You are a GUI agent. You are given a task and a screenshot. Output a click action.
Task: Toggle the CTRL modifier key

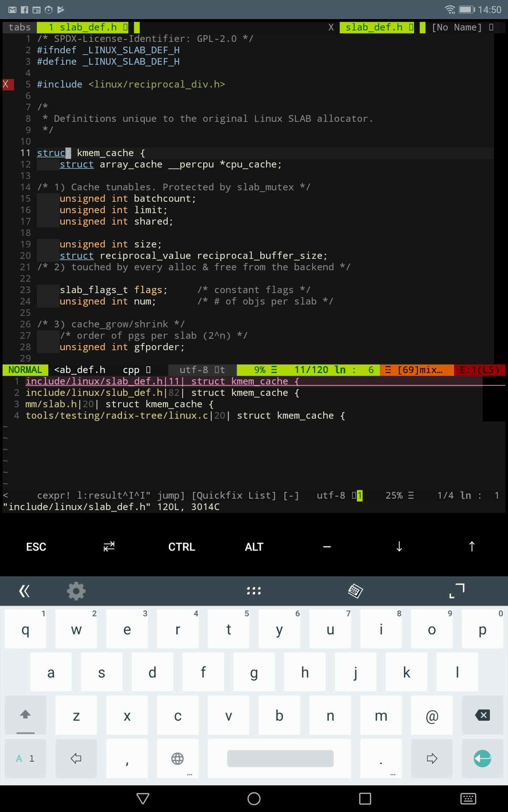(182, 547)
